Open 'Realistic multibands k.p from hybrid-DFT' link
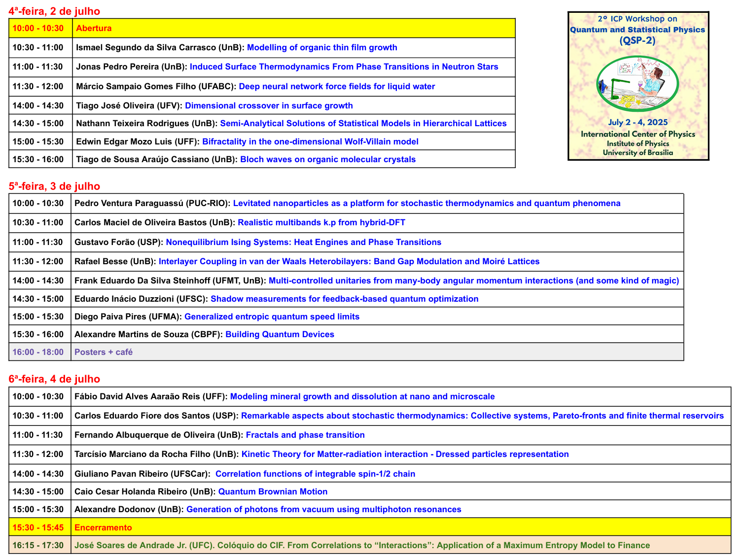 [321, 222]
